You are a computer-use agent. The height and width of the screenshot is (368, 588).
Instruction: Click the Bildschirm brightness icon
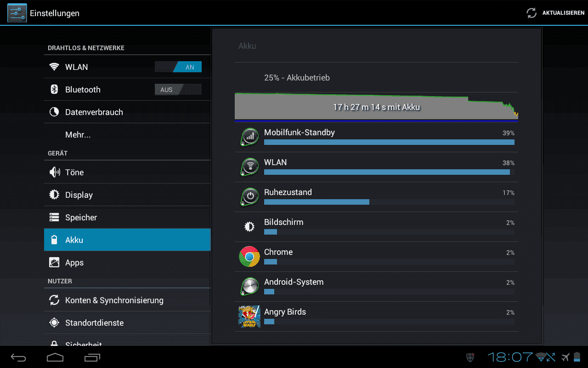click(x=249, y=226)
